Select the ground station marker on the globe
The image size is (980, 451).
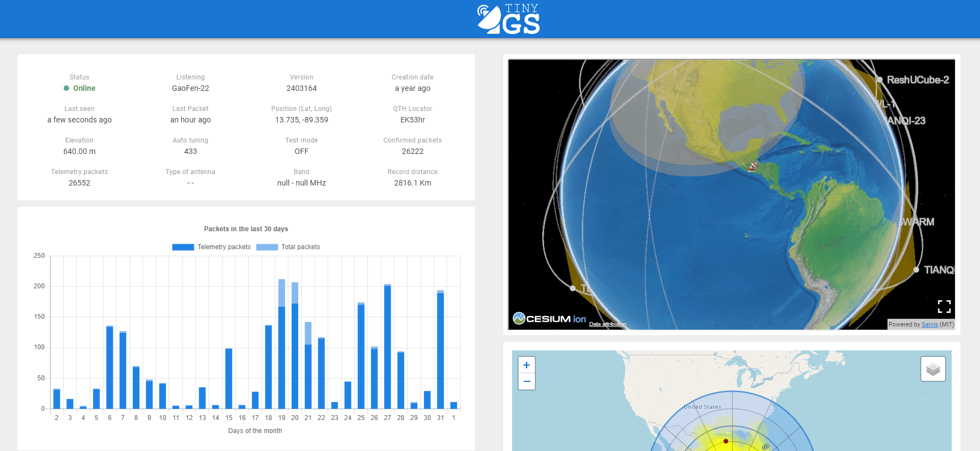pos(753,165)
